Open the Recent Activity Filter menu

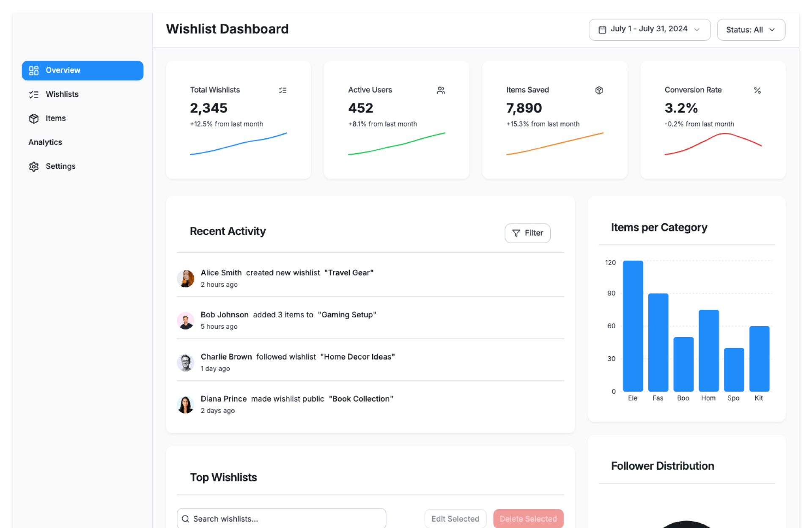pos(527,233)
